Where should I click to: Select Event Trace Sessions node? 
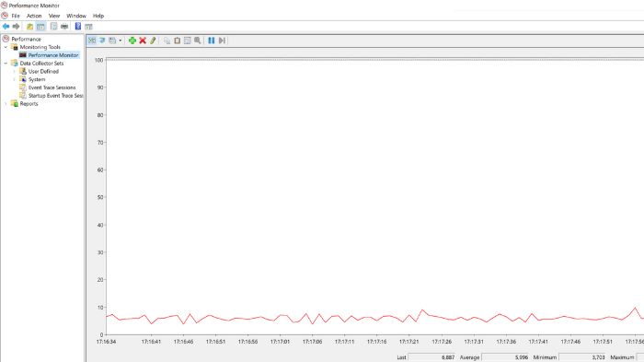52,88
